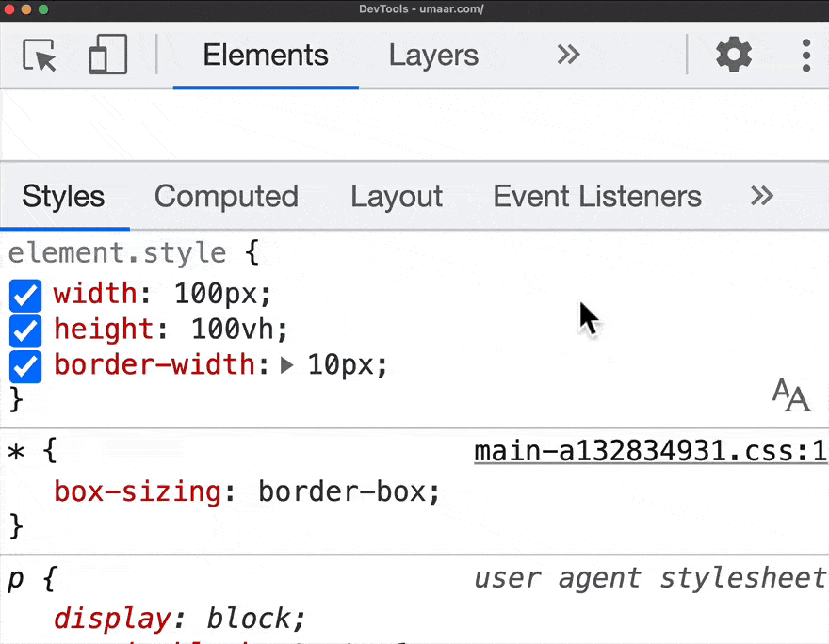
Task: Switch to the Elements panel tab
Action: click(266, 55)
